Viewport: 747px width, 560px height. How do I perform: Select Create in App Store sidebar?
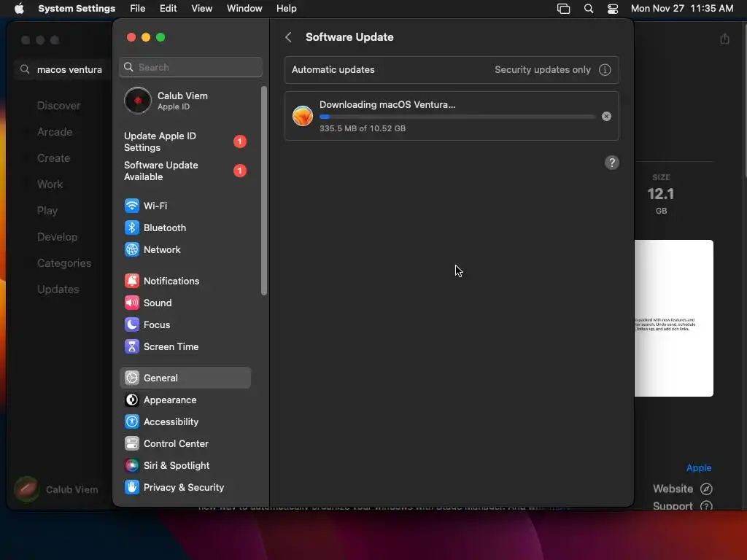[x=54, y=158]
